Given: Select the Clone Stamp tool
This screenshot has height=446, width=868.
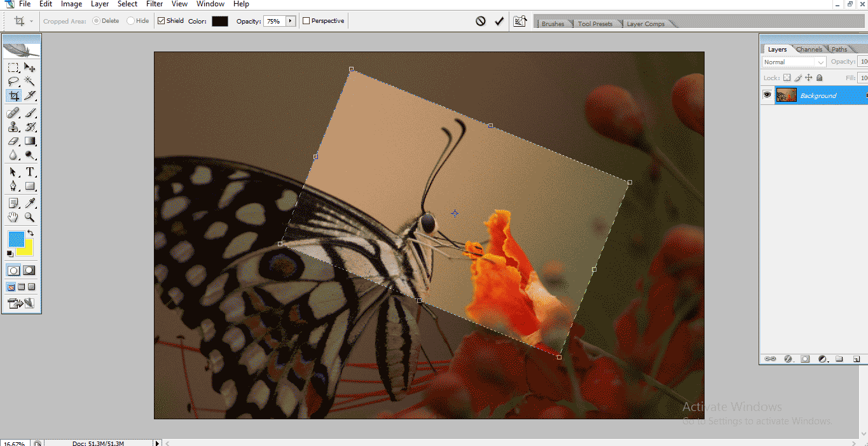Looking at the screenshot, I should coord(13,127).
